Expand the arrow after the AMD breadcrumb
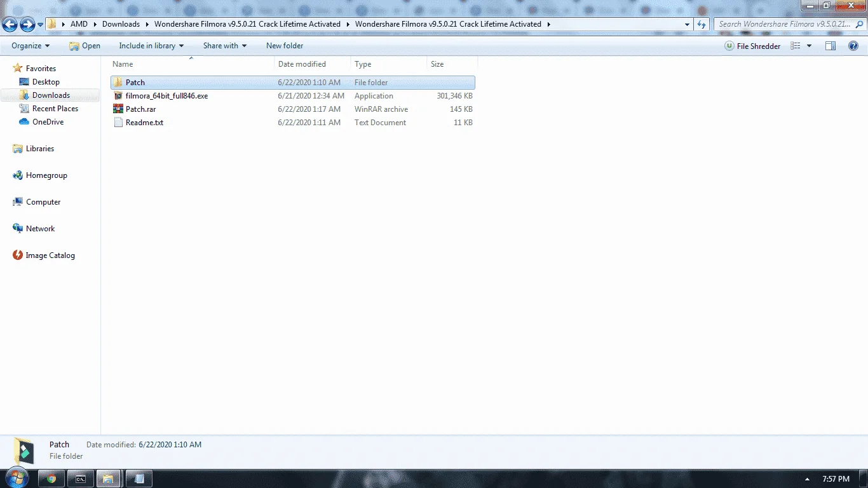 pyautogui.click(x=95, y=24)
